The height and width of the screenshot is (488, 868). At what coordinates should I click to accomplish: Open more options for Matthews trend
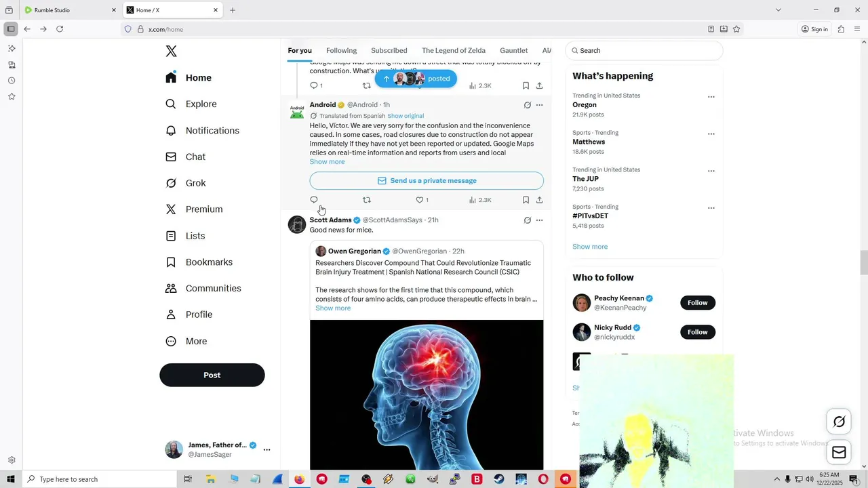711,134
